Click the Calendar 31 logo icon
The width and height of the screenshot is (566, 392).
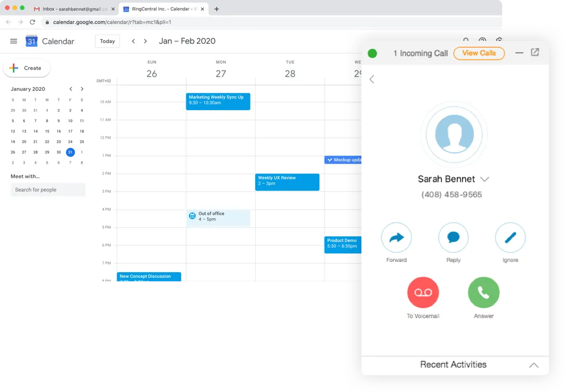(x=31, y=41)
